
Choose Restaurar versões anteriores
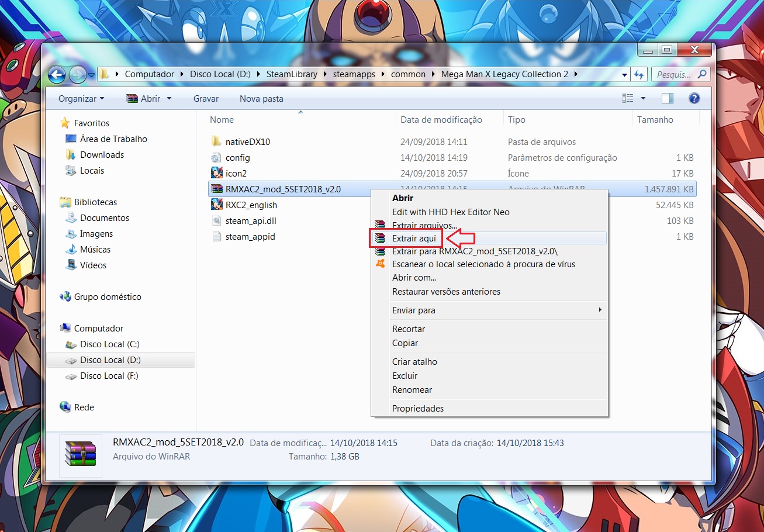[489, 292]
